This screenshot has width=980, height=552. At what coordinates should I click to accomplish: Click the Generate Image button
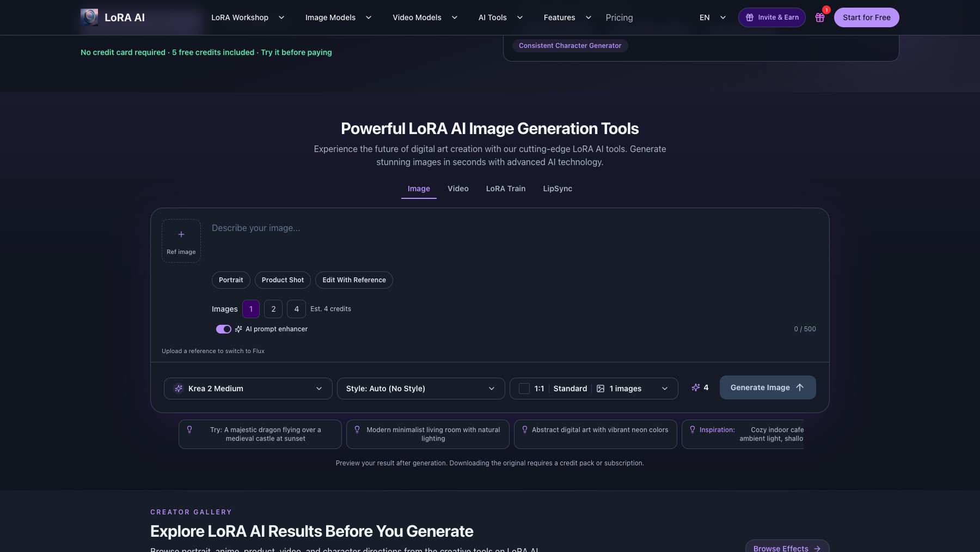tap(768, 387)
